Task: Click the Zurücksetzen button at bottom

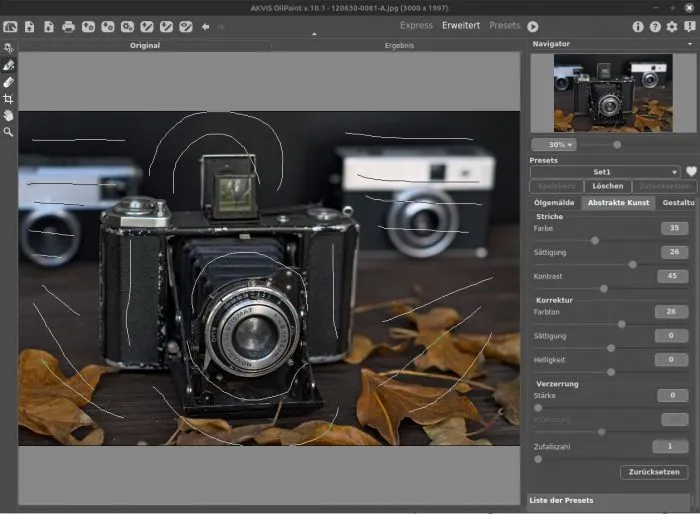Action: point(653,471)
